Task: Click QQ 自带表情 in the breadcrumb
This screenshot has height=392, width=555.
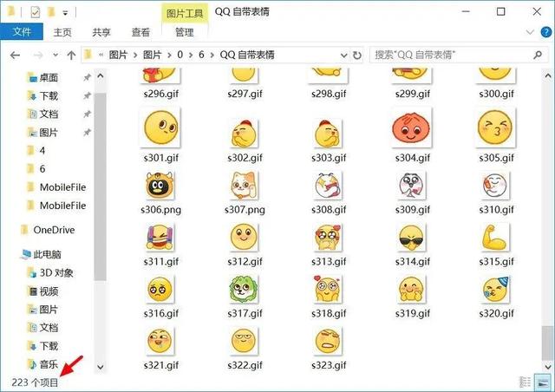Action: pos(247,55)
